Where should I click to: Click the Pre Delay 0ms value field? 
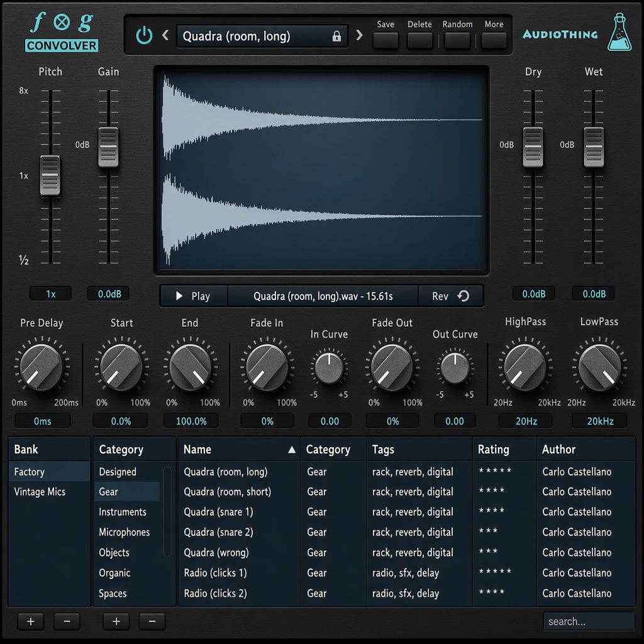point(42,421)
